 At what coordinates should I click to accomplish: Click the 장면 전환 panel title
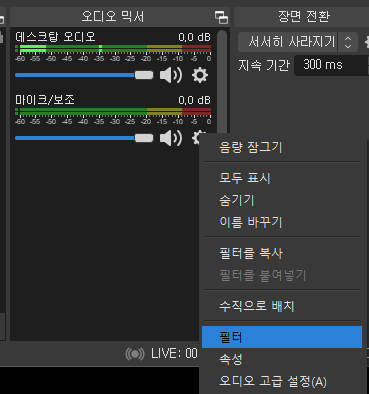pos(304,16)
